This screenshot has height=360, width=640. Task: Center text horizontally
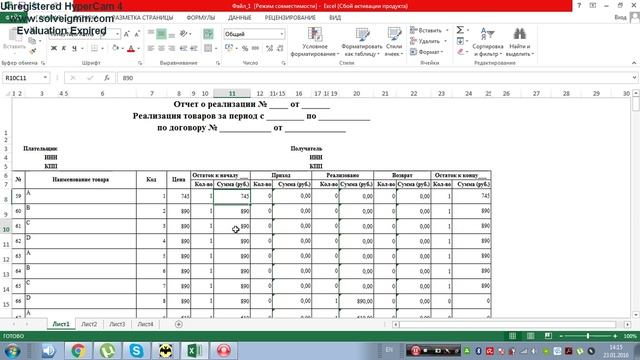(x=161, y=49)
